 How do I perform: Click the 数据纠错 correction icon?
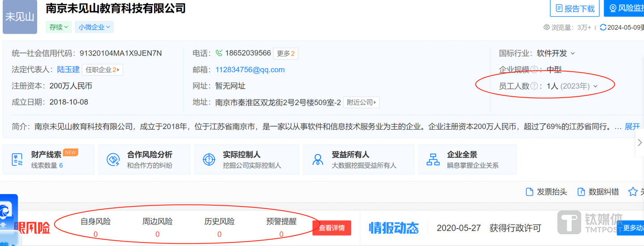[x=581, y=192]
